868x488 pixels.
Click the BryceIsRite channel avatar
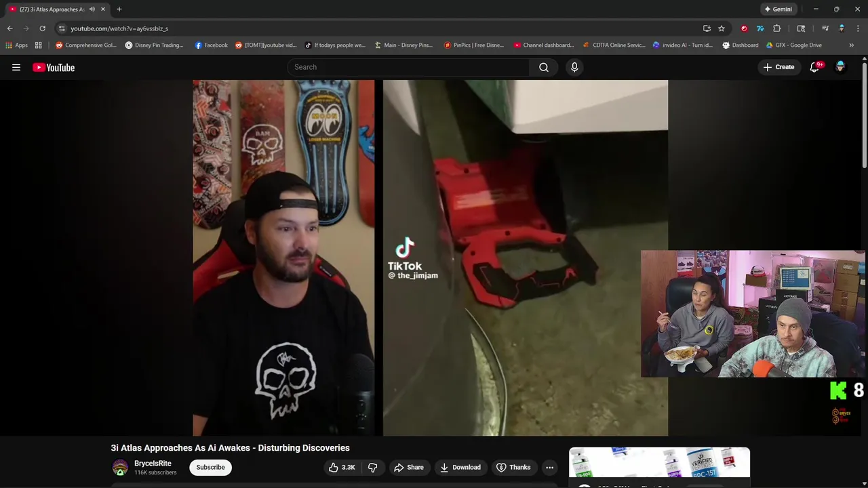[x=120, y=467]
